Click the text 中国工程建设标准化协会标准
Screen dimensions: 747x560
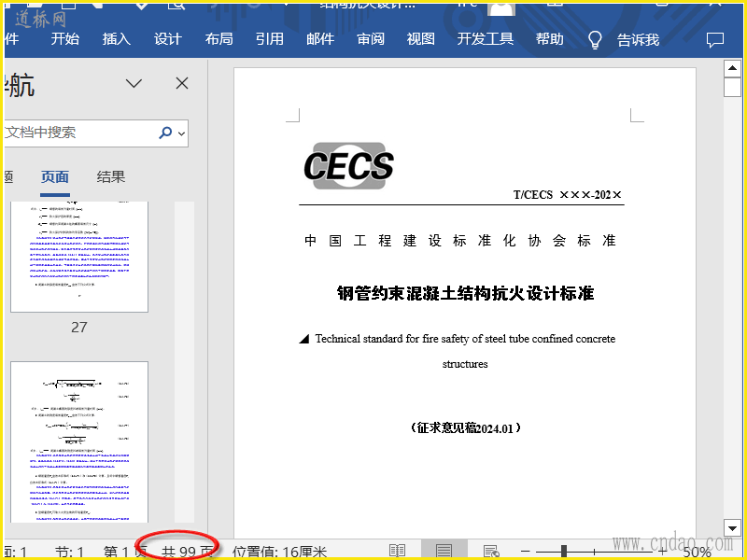[459, 241]
